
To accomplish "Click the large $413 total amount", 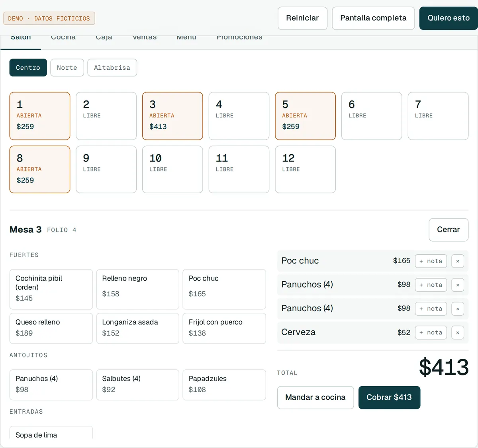I will pyautogui.click(x=444, y=367).
